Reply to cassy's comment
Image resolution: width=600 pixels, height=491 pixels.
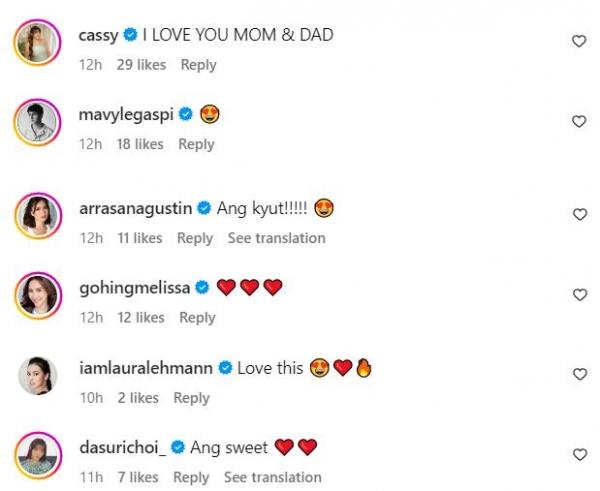point(198,65)
